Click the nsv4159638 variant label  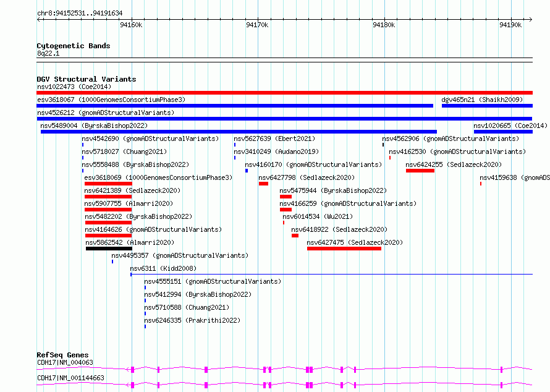(515, 177)
